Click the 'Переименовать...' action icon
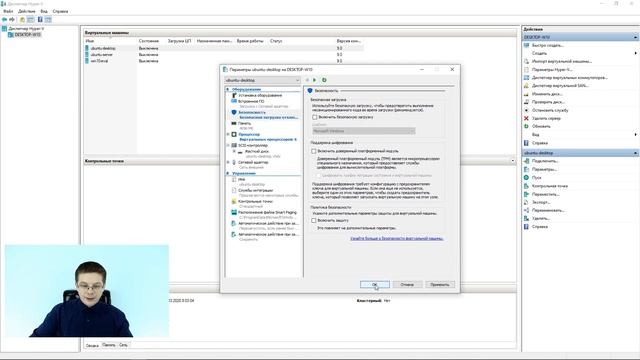The width and height of the screenshot is (640, 360). [x=527, y=210]
